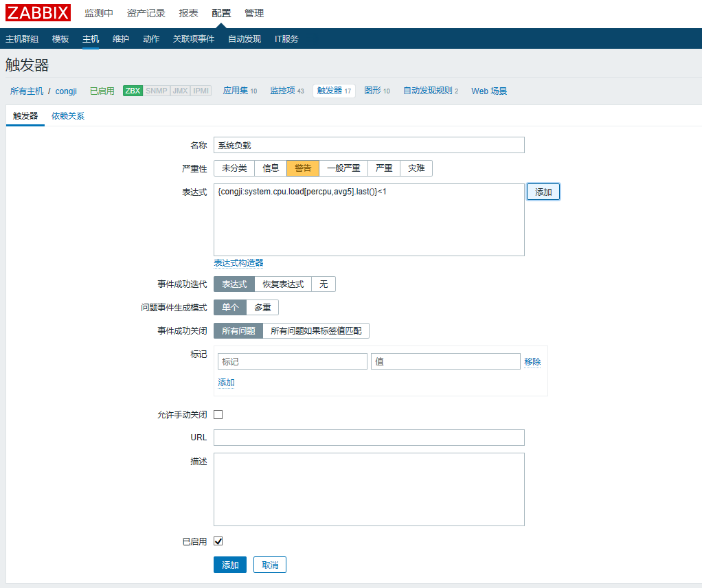Go to 主机 submenu

click(x=91, y=39)
